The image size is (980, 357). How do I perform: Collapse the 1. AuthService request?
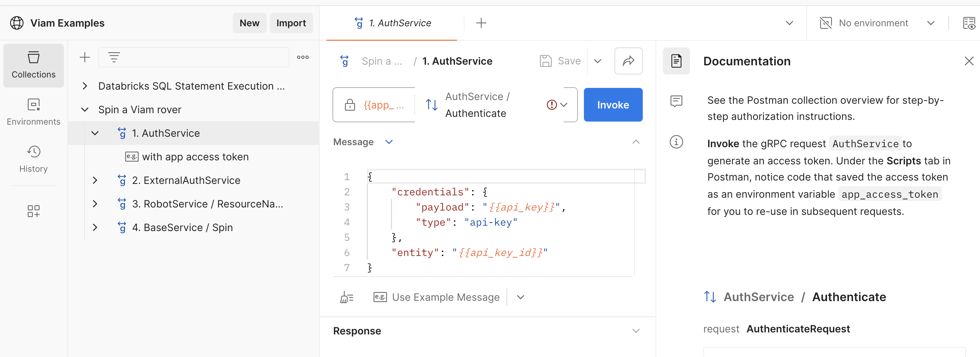(95, 133)
